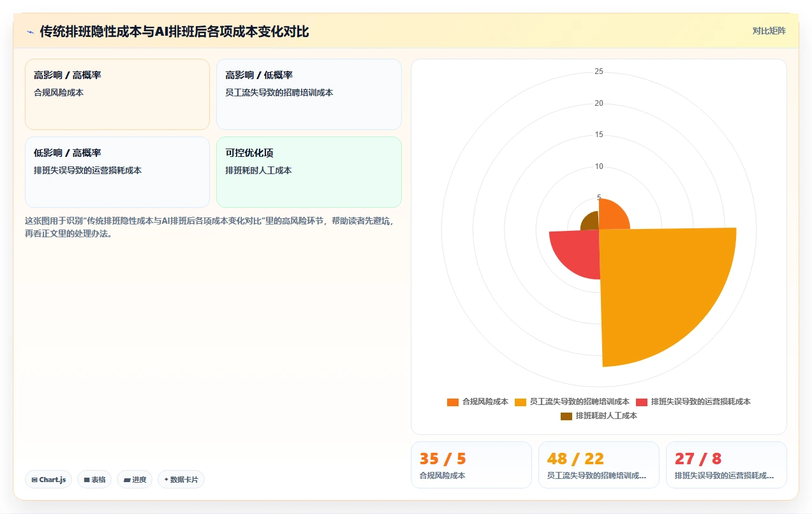Click the axis label 20 on chart
This screenshot has height=514, width=812.
(x=599, y=103)
